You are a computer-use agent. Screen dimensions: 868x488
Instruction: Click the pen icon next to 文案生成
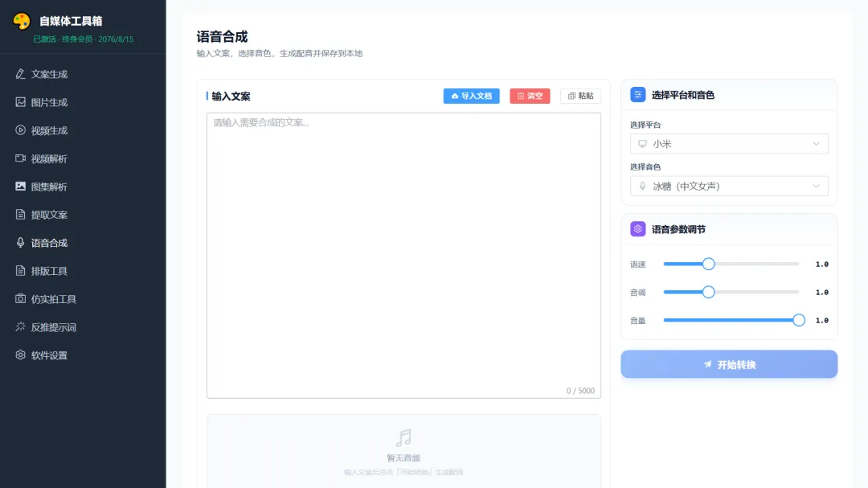[x=20, y=74]
